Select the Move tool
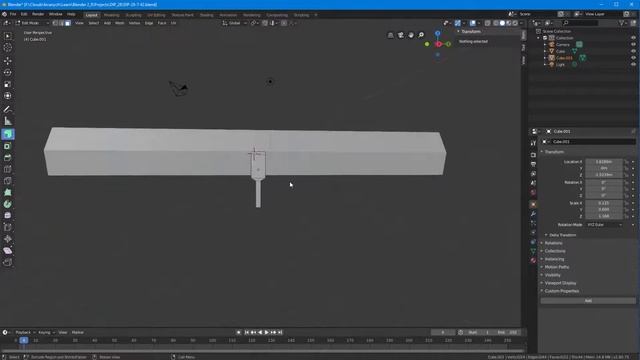Viewport: 640px width, 360px height. coord(8,61)
